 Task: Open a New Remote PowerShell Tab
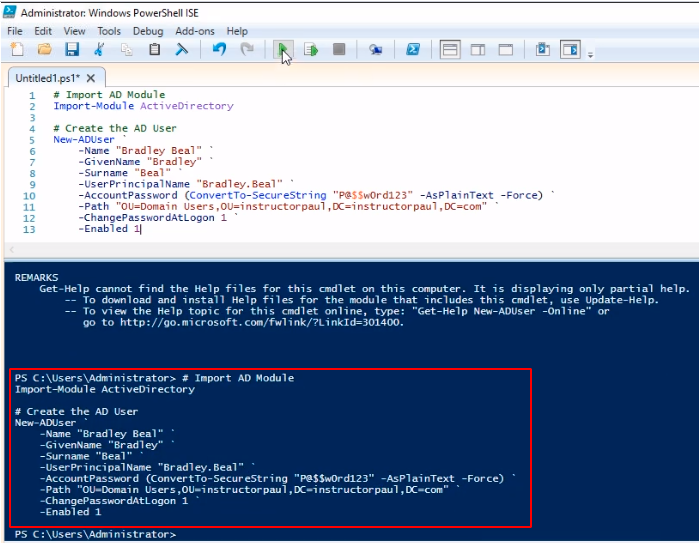375,49
